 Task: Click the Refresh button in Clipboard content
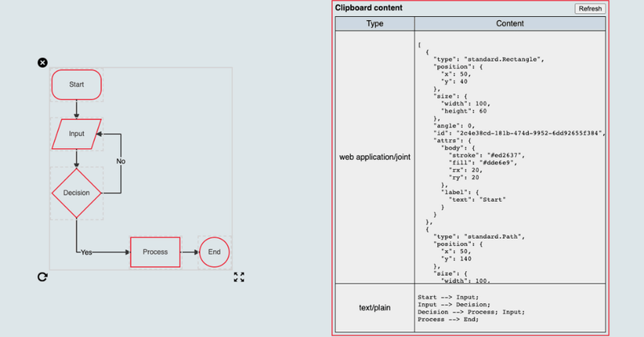(590, 9)
